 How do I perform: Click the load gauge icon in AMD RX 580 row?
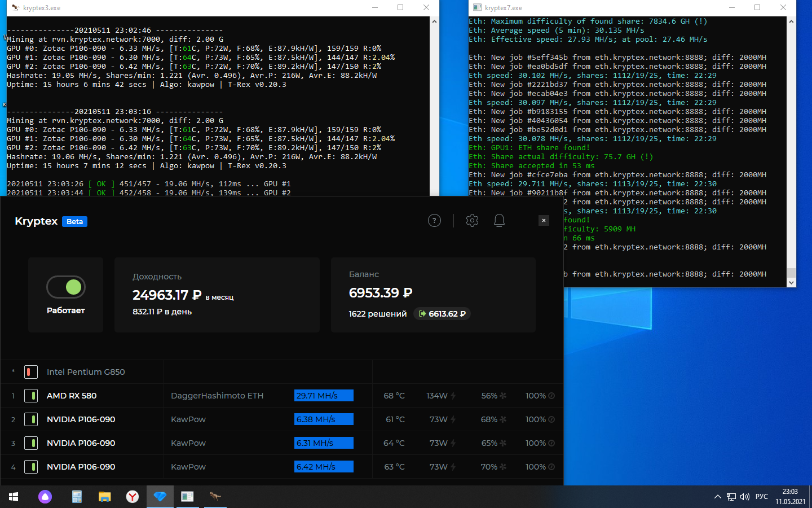click(551, 396)
